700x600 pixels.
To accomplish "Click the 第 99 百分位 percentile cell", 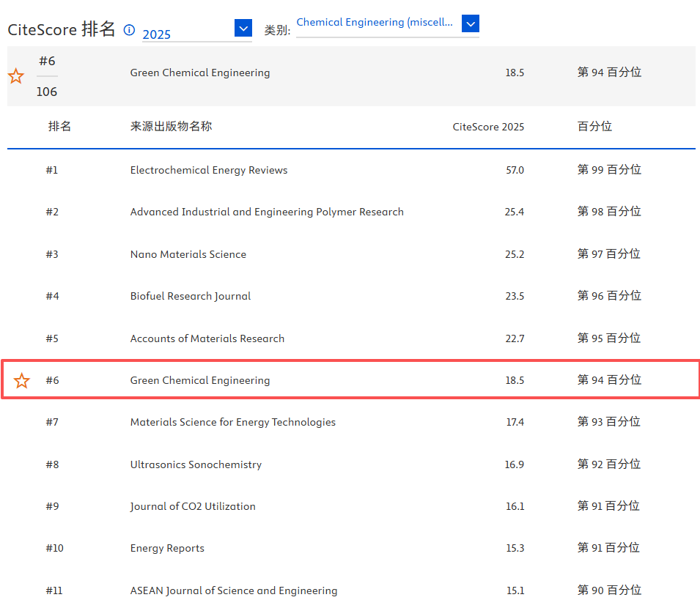I will [x=609, y=169].
